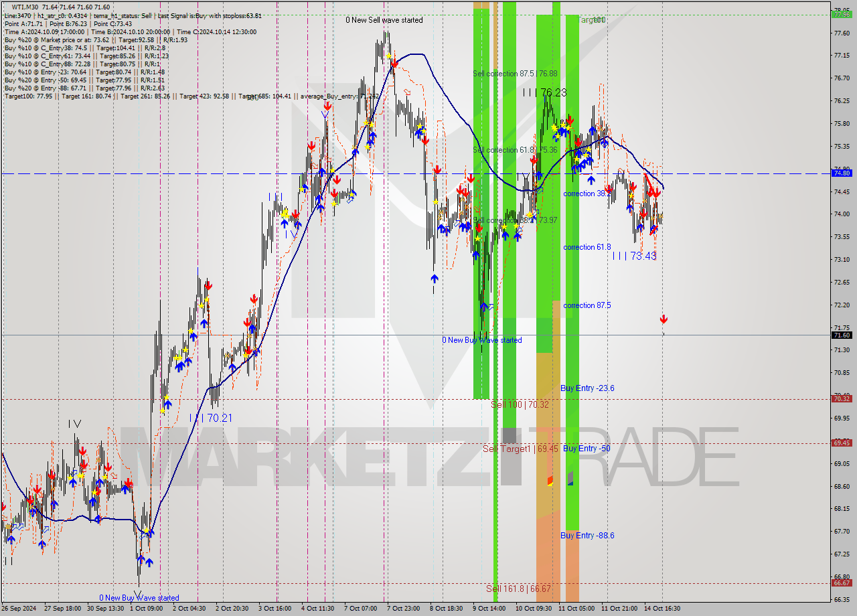Click the 'Buy Entry -88.6' label

pos(587,536)
